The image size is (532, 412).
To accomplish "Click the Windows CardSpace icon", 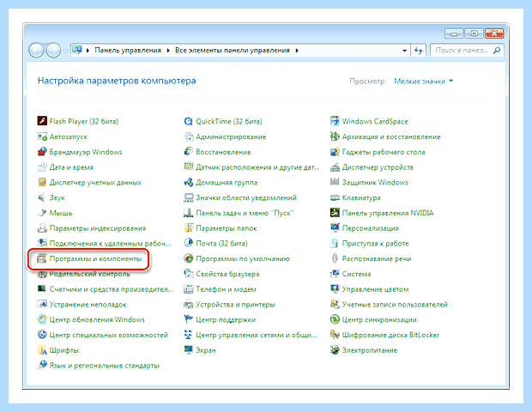I will pyautogui.click(x=335, y=121).
